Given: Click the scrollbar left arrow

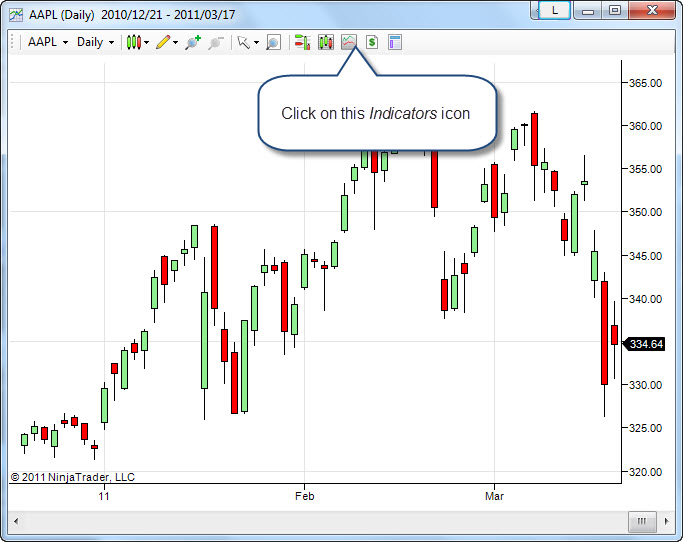Looking at the screenshot, I should click(x=16, y=521).
